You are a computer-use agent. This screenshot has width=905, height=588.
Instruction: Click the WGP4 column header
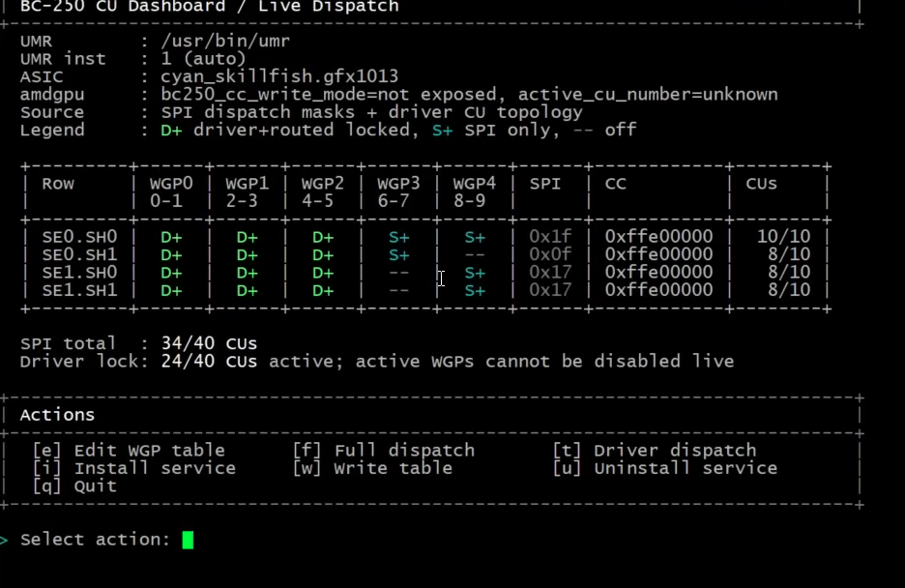click(475, 184)
